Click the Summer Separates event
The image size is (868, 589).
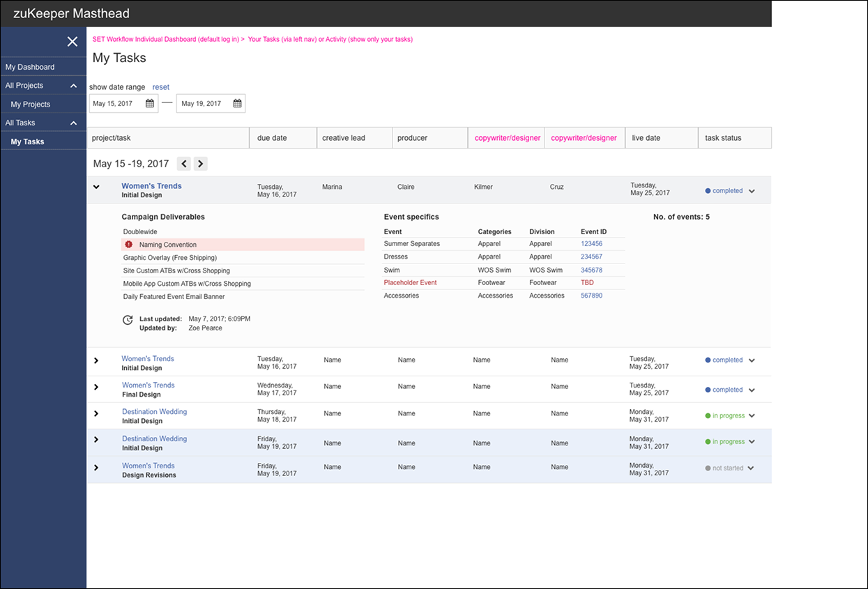coord(412,244)
